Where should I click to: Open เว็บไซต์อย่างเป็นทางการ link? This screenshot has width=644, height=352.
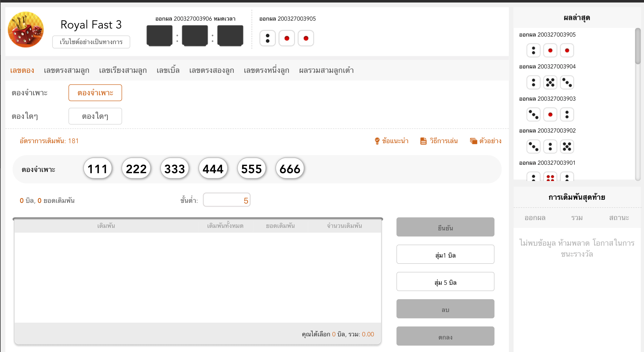click(91, 42)
